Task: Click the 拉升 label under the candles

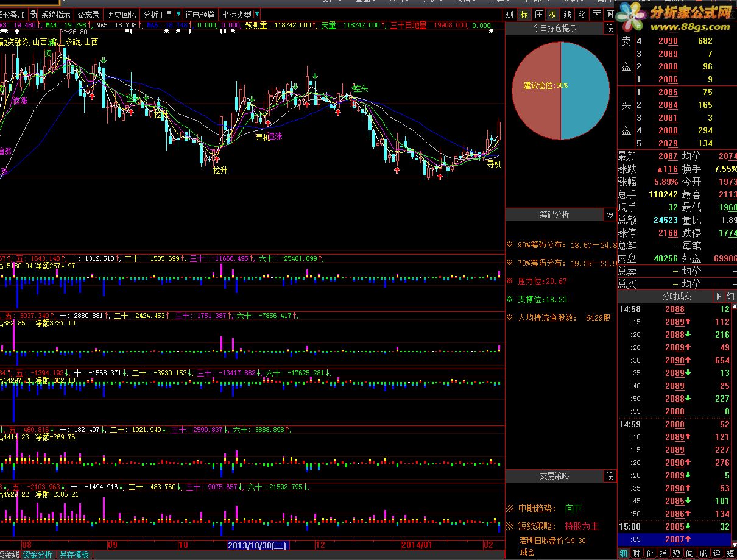Action: pyautogui.click(x=220, y=171)
